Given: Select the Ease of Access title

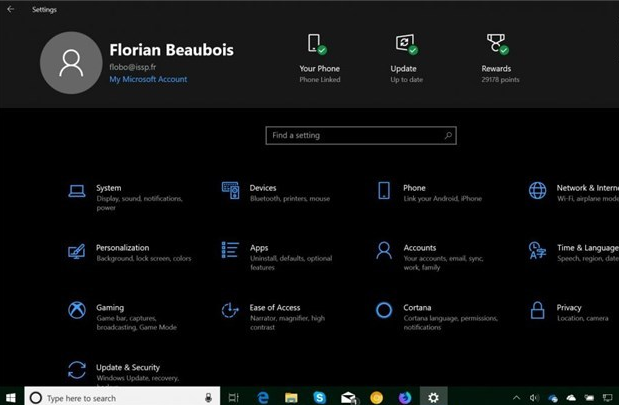Looking at the screenshot, I should [x=275, y=308].
